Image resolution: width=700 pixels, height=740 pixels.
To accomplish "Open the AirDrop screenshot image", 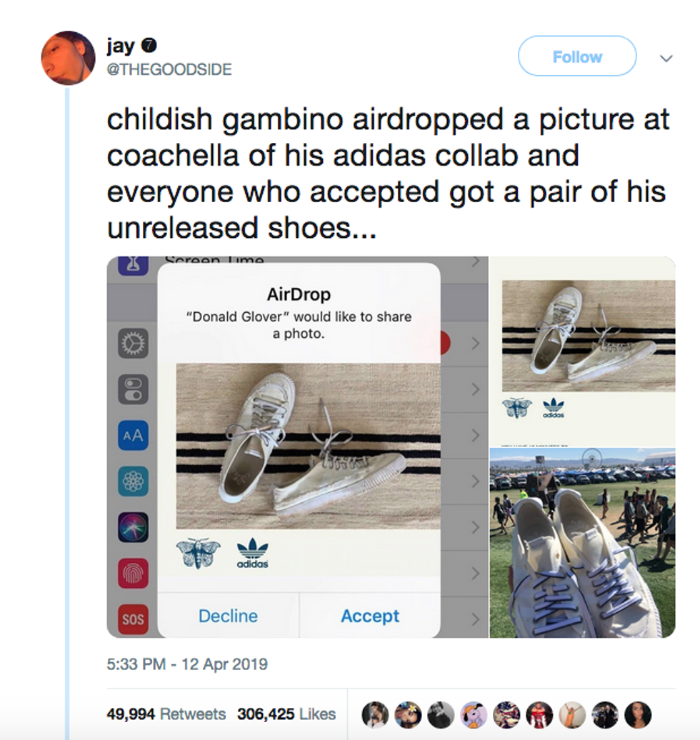I will pyautogui.click(x=297, y=446).
